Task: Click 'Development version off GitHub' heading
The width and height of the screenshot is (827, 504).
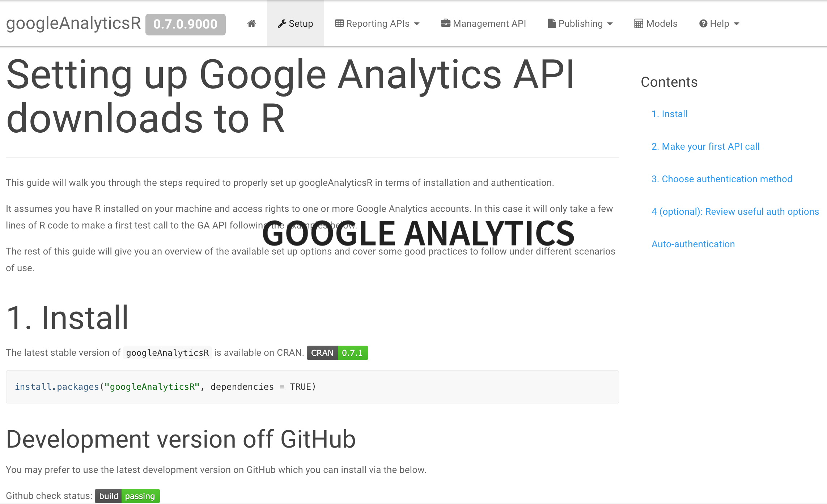Action: [x=181, y=440]
